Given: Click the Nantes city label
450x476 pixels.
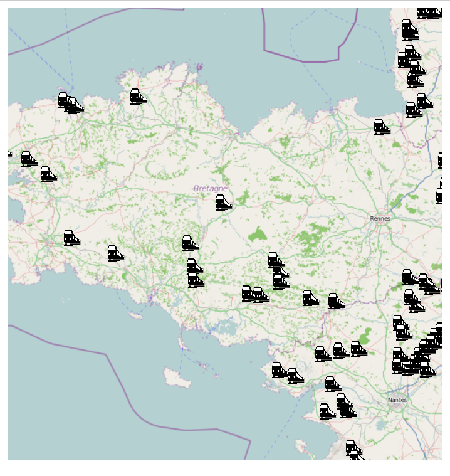Looking at the screenshot, I should pyautogui.click(x=397, y=400).
